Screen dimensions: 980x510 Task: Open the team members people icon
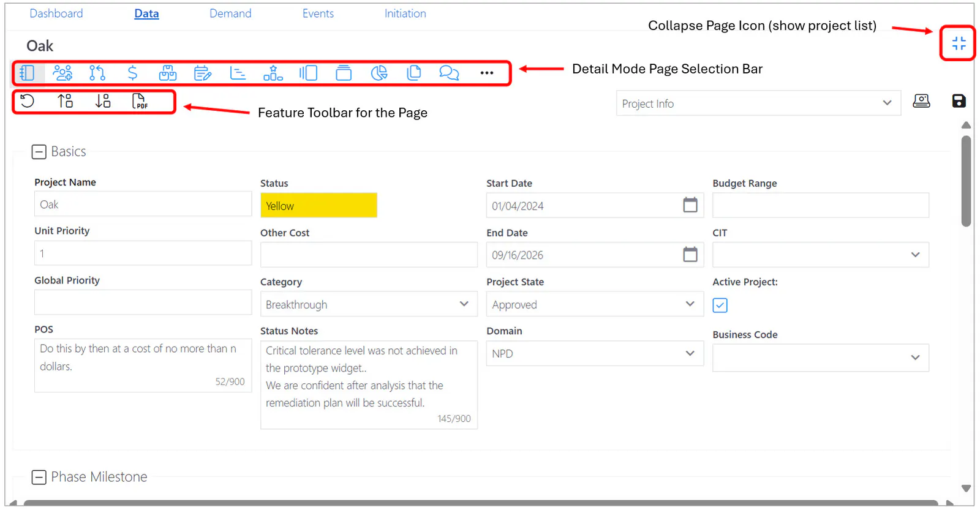[62, 73]
